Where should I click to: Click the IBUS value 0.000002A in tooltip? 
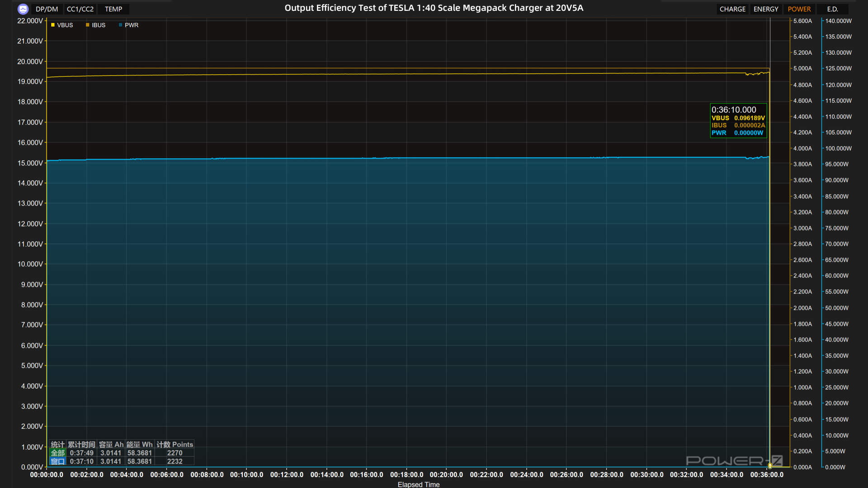(749, 125)
